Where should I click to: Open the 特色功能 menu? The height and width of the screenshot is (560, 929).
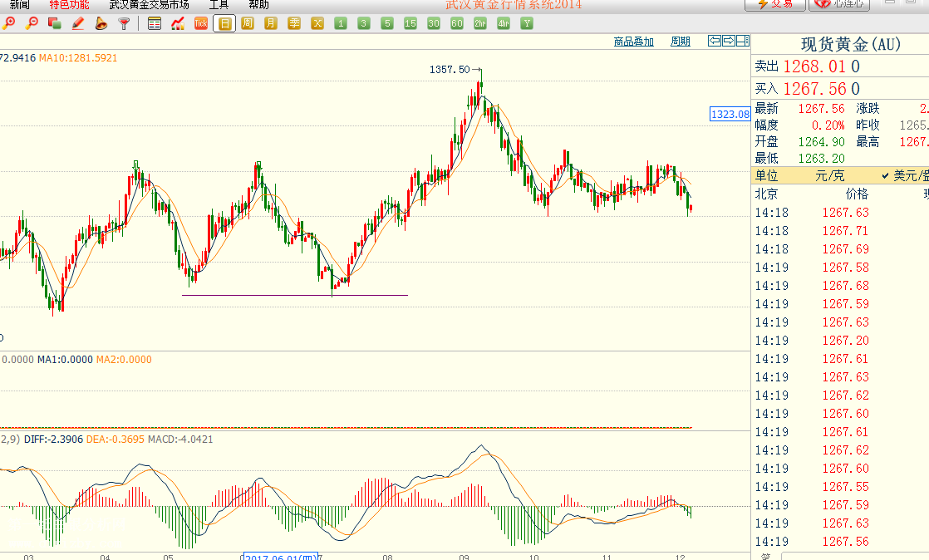[69, 5]
